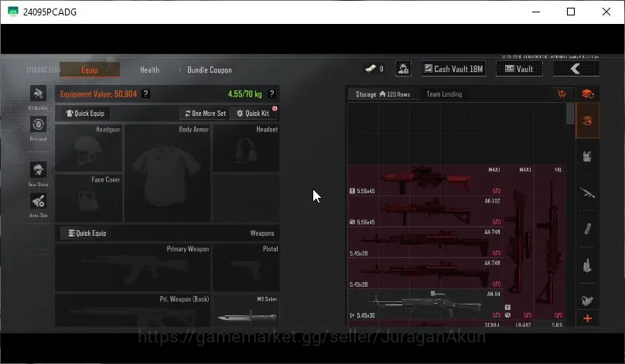Select the empty Headset slot
The width and height of the screenshot is (625, 364).
246,148
